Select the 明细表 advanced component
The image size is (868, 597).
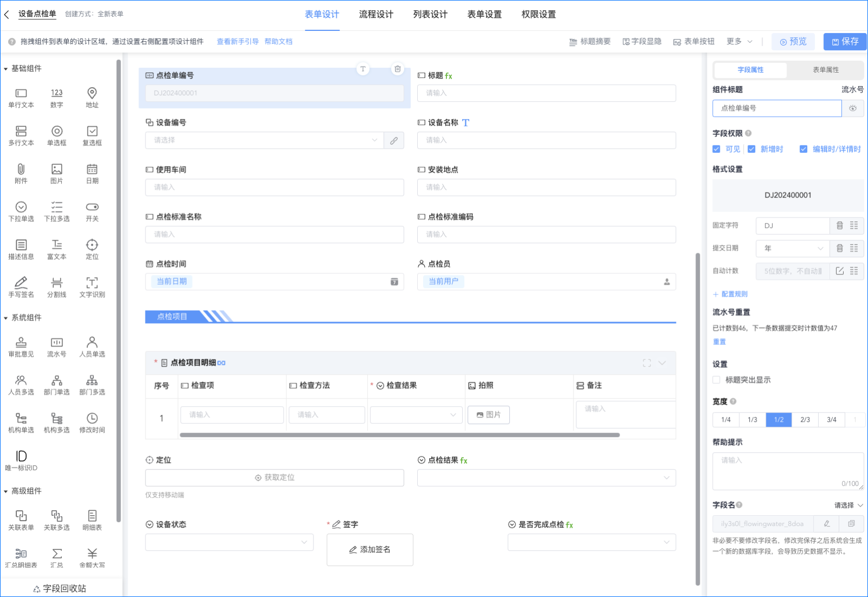point(92,519)
